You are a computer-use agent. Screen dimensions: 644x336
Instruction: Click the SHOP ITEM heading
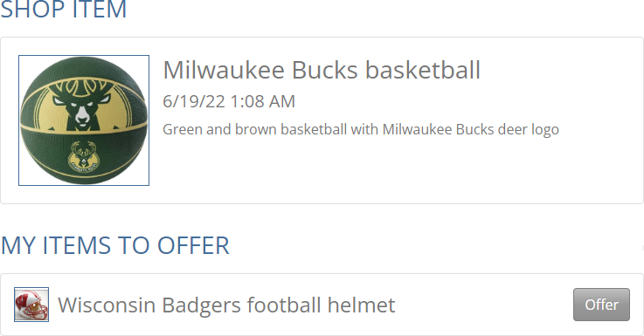tap(63, 9)
